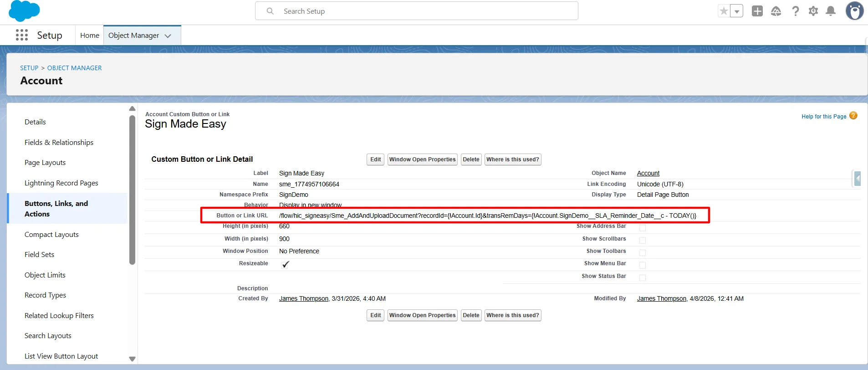Focus the Search Setup field
Screen dimensions: 868x370
(x=417, y=11)
